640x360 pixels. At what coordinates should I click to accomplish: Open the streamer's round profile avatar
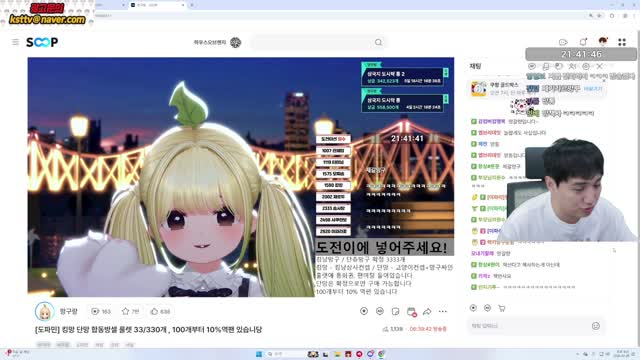click(44, 311)
